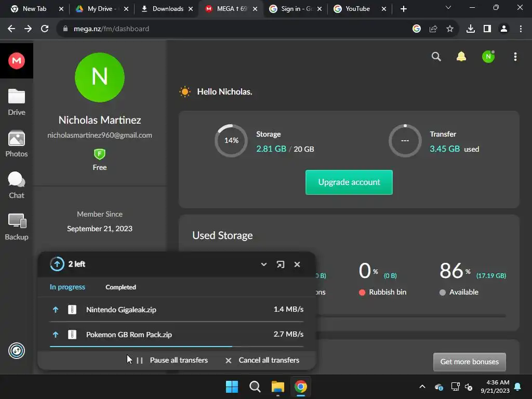Viewport: 532px width, 399px height.
Task: Close the transfers widget
Action: (297, 264)
